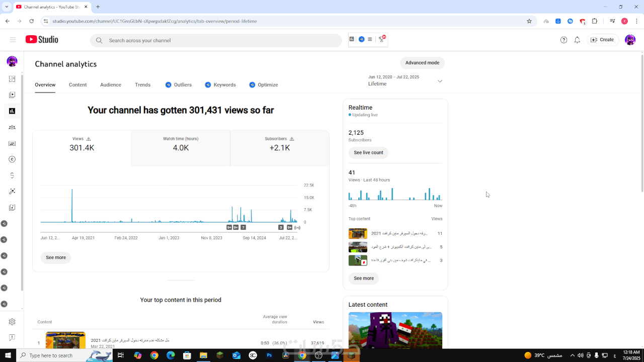Open first Realtime video thumbnail with 11 views
The height and width of the screenshot is (362, 644).
pyautogui.click(x=358, y=233)
